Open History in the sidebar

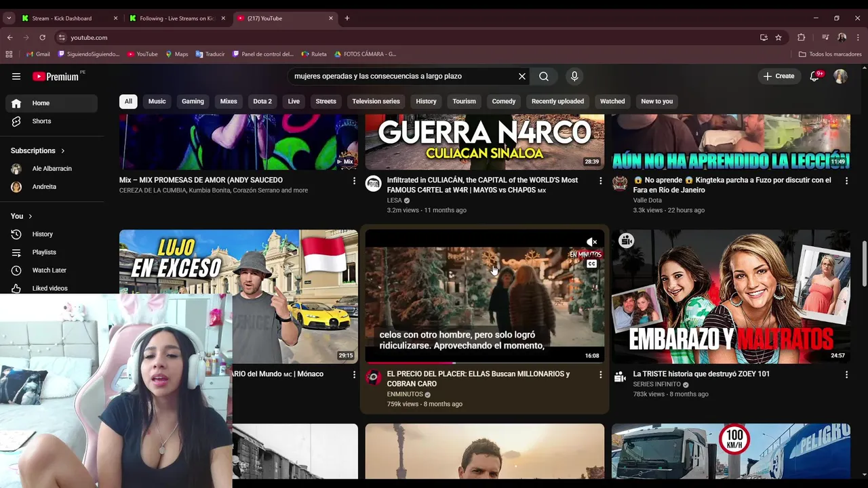(x=52, y=235)
